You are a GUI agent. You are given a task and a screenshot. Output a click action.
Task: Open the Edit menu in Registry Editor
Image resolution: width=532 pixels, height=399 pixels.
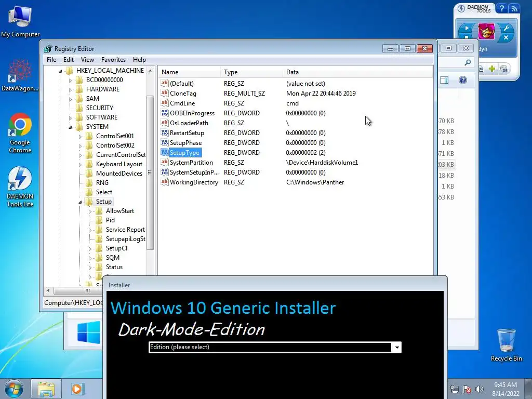(x=69, y=59)
